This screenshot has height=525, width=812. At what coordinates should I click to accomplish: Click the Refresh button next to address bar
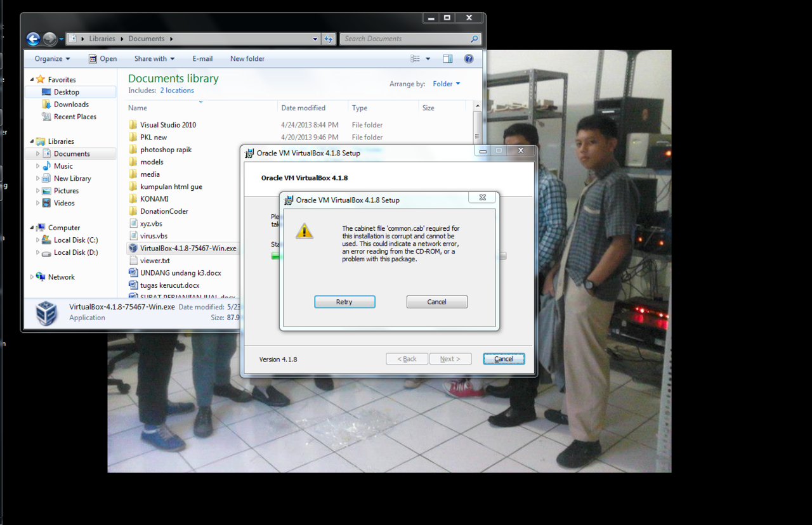329,39
